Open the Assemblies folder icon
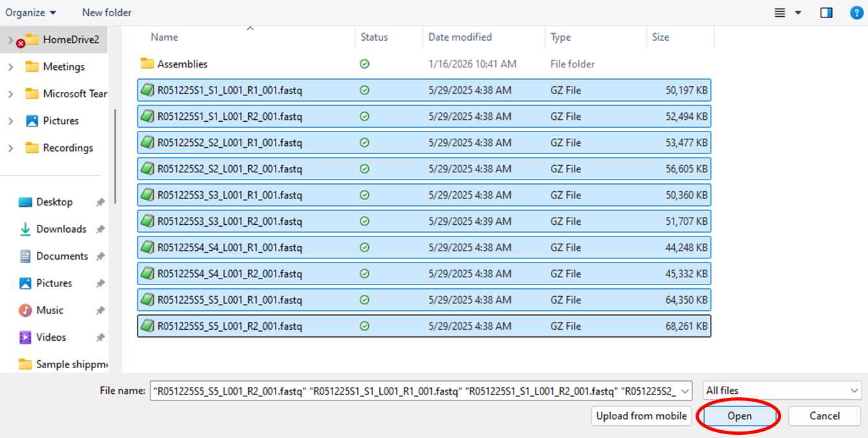This screenshot has height=438, width=868. point(147,63)
